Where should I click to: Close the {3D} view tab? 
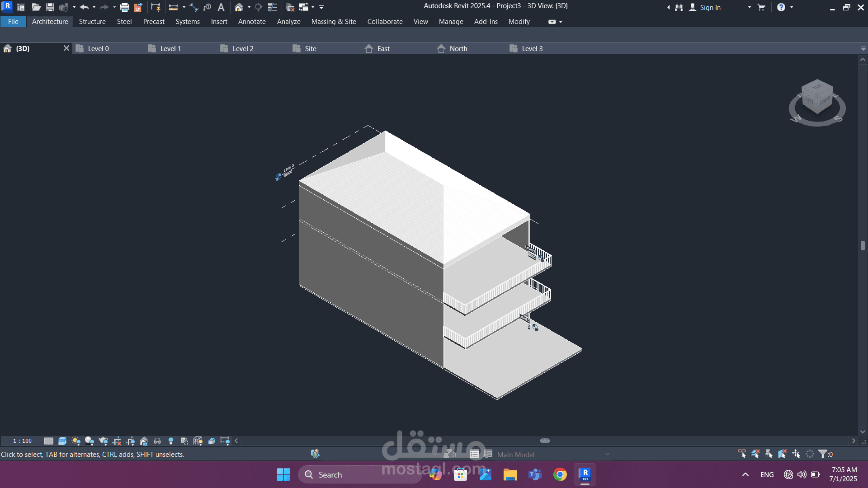pos(66,48)
